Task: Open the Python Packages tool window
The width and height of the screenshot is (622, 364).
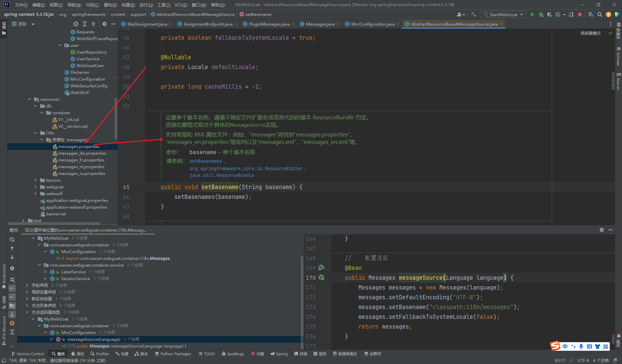Action: click(173, 354)
